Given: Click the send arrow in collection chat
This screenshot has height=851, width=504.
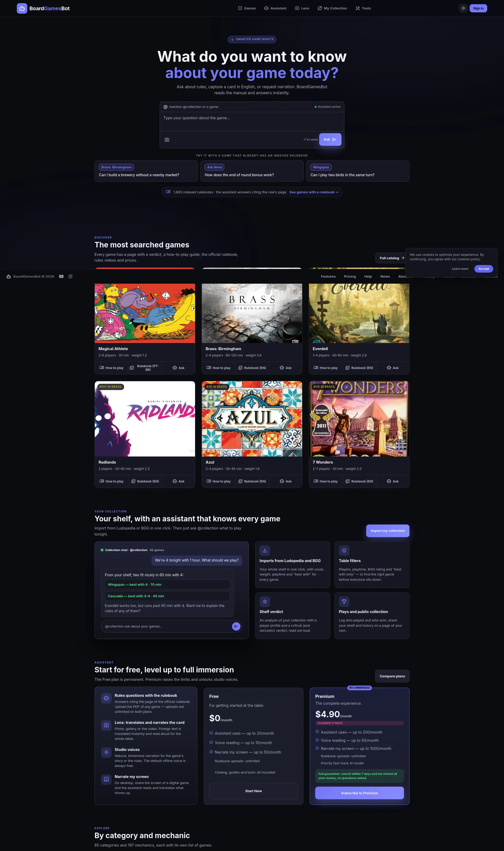Looking at the screenshot, I should click(236, 626).
